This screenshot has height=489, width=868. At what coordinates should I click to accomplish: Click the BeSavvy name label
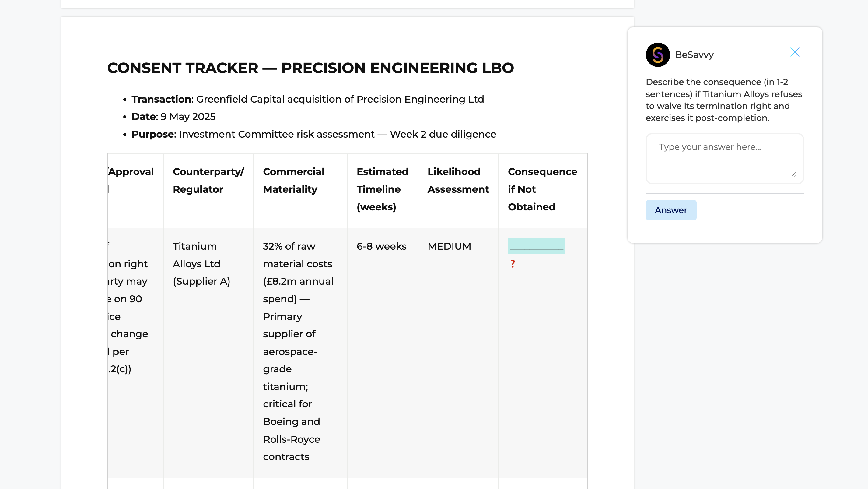(694, 55)
